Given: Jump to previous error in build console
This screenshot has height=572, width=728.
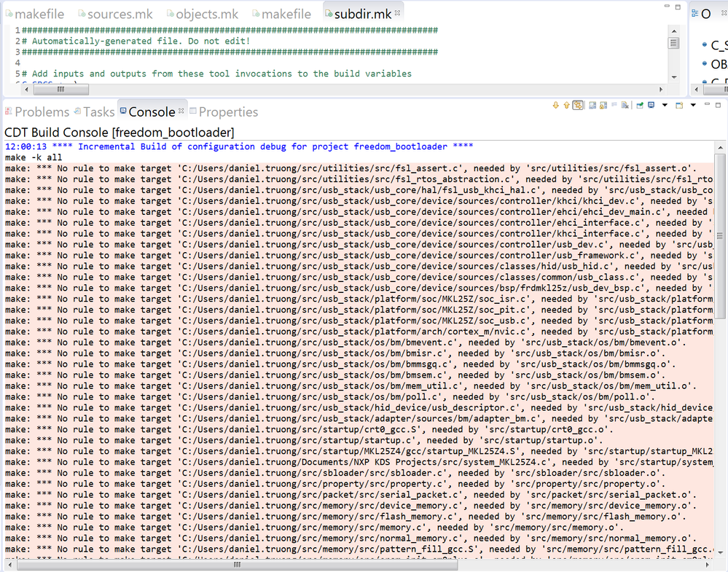Looking at the screenshot, I should [x=566, y=106].
